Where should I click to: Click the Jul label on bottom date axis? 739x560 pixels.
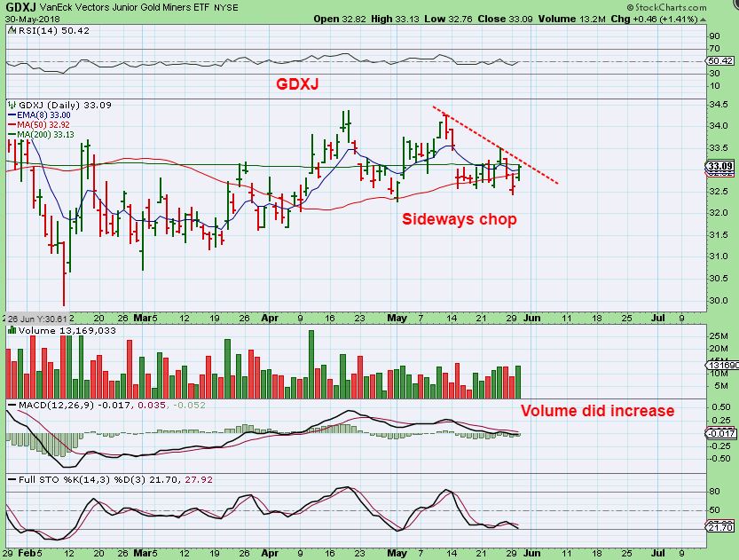[658, 553]
